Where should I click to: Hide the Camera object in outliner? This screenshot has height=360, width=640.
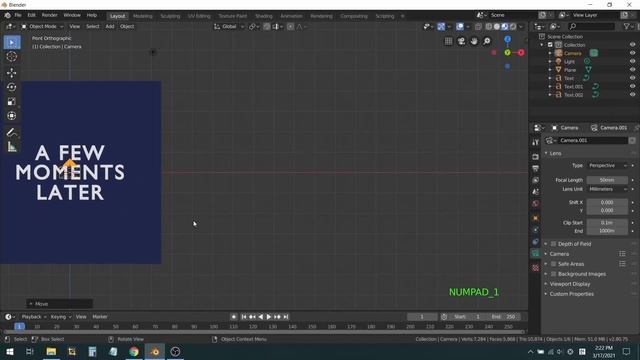[632, 53]
